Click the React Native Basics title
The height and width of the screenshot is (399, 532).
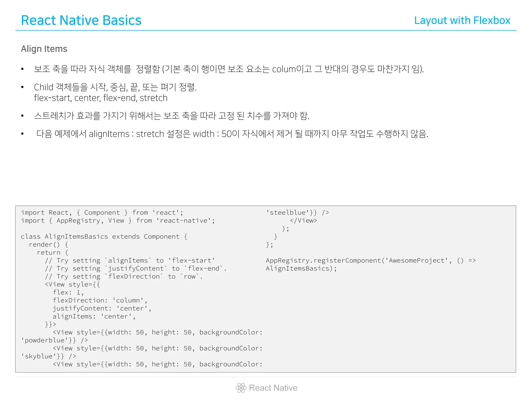pyautogui.click(x=81, y=20)
